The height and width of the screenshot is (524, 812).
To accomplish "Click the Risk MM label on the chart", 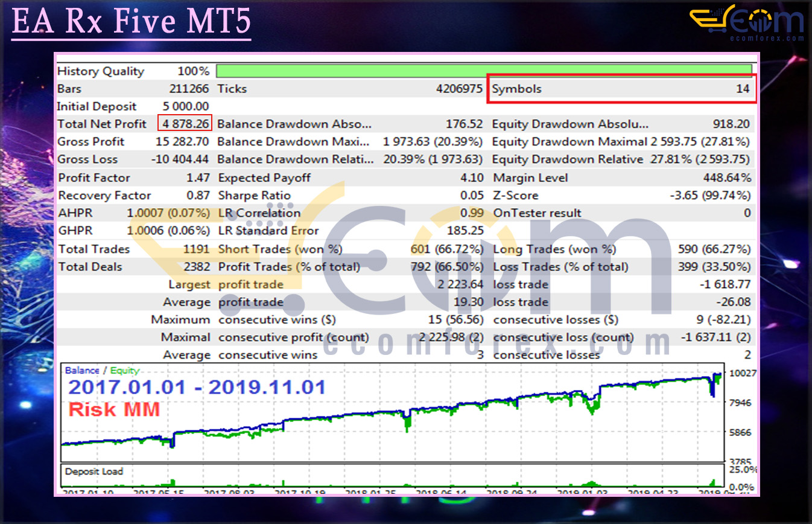I will [114, 409].
